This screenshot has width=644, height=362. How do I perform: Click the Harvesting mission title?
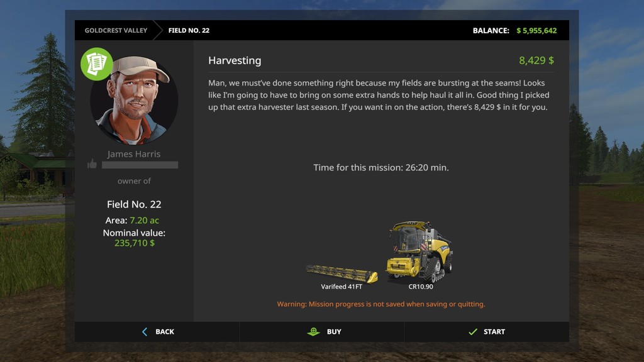click(x=235, y=60)
